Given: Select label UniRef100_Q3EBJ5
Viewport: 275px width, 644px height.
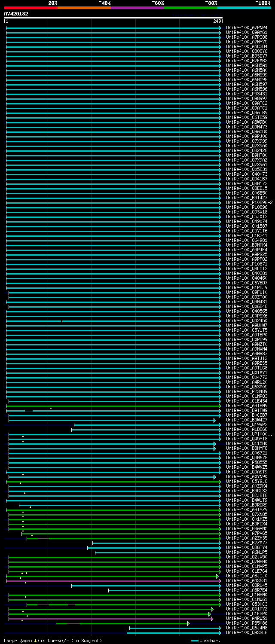Looking at the screenshot, I should coord(247,188).
